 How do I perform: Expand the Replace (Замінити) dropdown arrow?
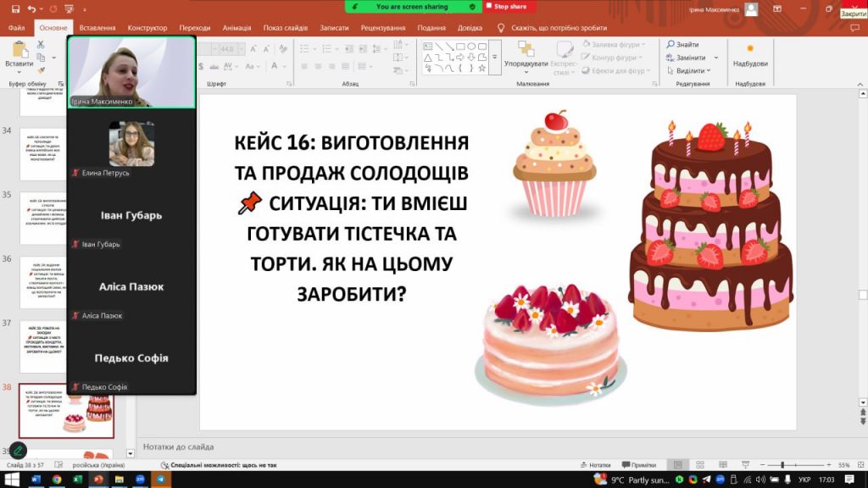point(718,58)
